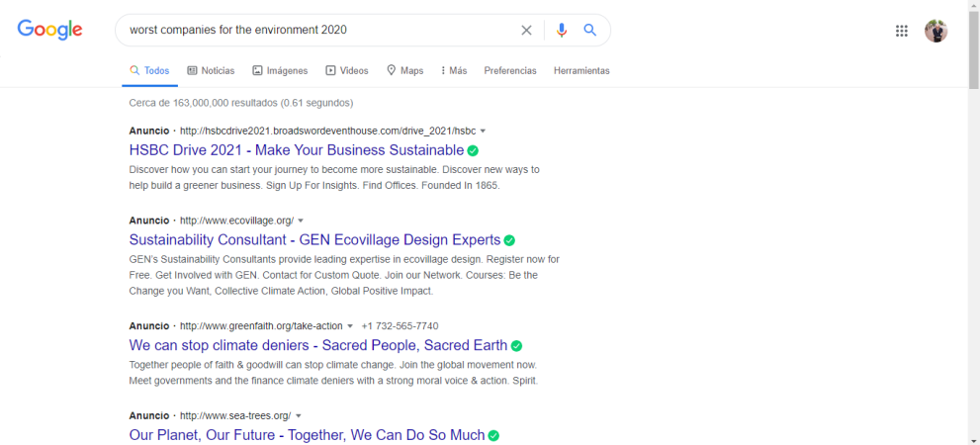Image resolution: width=980 pixels, height=445 pixels.
Task: Open the account profile picture
Action: pyautogui.click(x=935, y=31)
